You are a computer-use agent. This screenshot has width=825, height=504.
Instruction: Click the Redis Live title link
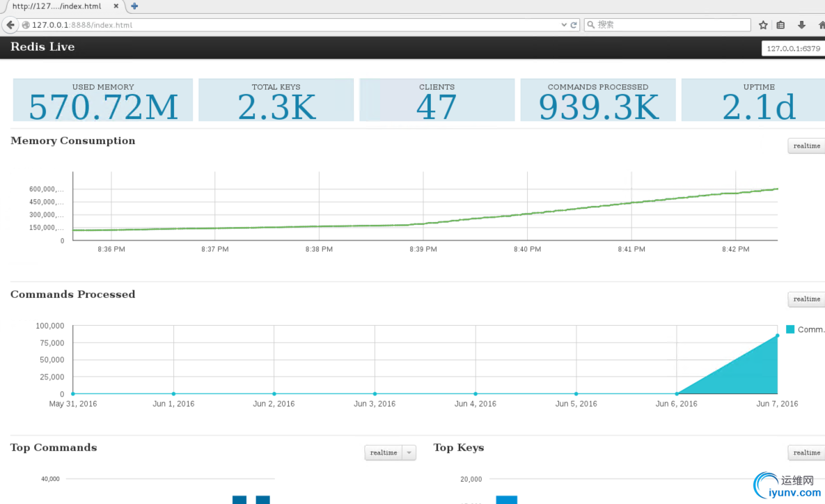pos(42,47)
